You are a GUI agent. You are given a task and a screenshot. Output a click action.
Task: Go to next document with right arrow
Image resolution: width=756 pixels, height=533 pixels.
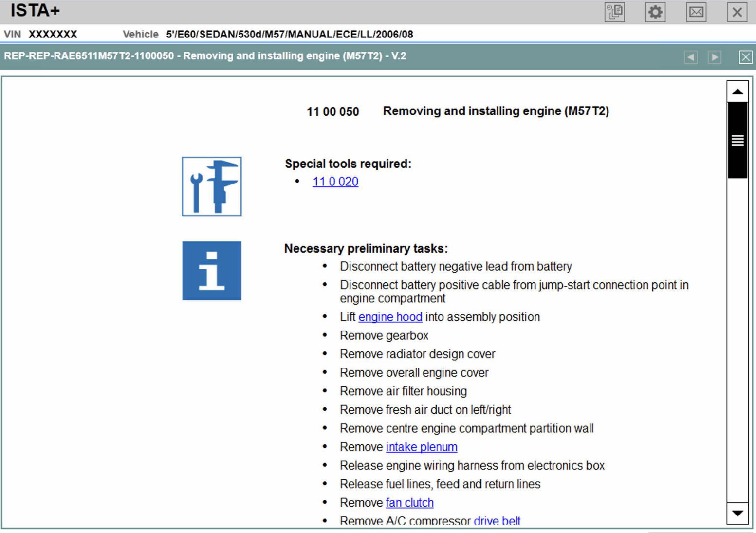pos(715,57)
